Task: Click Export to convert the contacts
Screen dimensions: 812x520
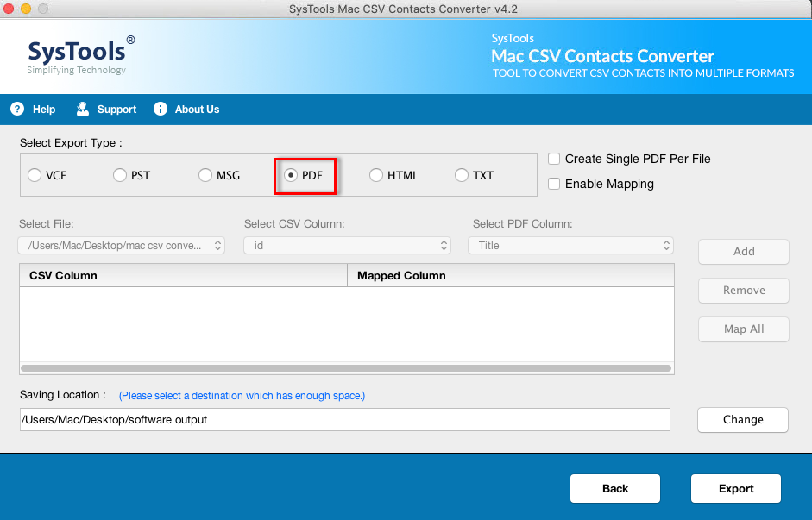Action: point(735,488)
